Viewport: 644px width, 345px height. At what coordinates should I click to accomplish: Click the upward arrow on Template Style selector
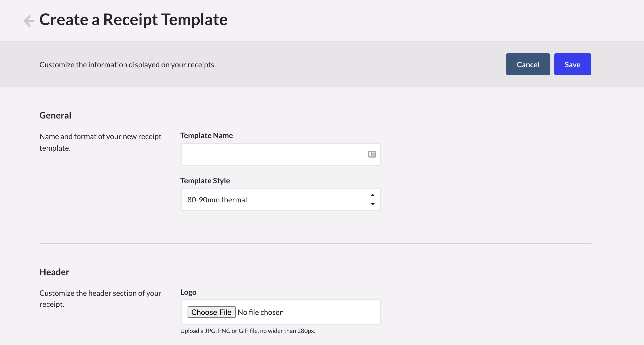(372, 195)
